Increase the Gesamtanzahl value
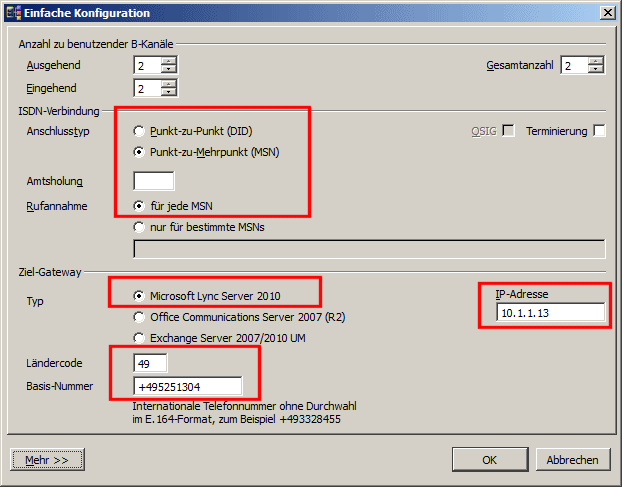Screen dimensions: 622x487 tap(595, 61)
